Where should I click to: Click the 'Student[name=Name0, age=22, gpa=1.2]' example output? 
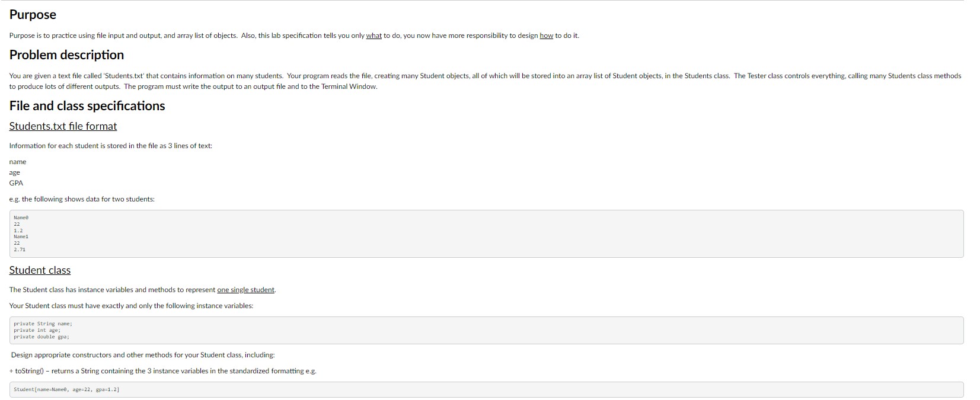pyautogui.click(x=66, y=390)
